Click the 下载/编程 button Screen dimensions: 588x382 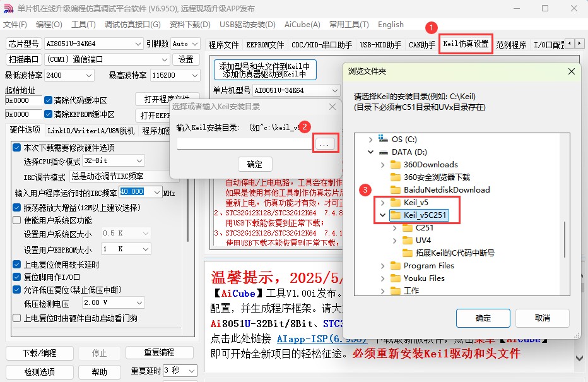39,353
